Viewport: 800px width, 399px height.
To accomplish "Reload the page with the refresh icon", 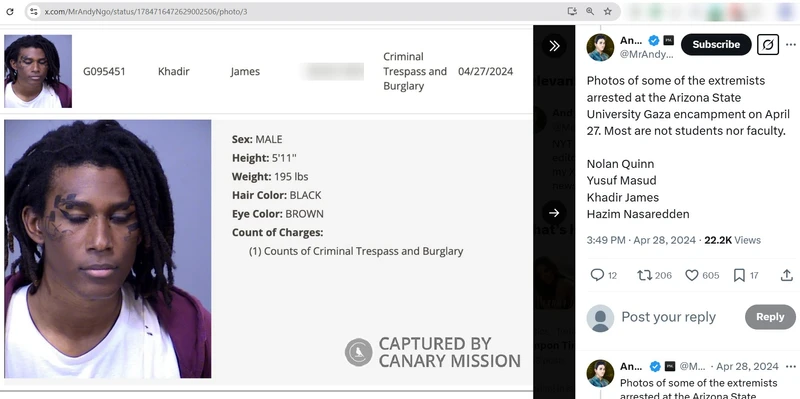I will (x=10, y=11).
